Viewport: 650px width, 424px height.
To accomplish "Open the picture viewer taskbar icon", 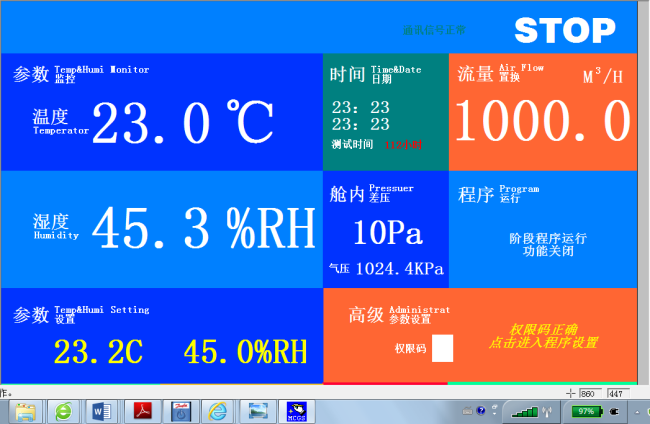I will coord(258,410).
